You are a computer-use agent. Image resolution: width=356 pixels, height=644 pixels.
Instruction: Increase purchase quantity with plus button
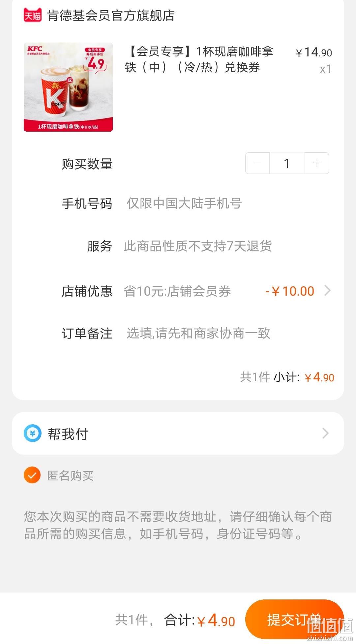(x=317, y=163)
